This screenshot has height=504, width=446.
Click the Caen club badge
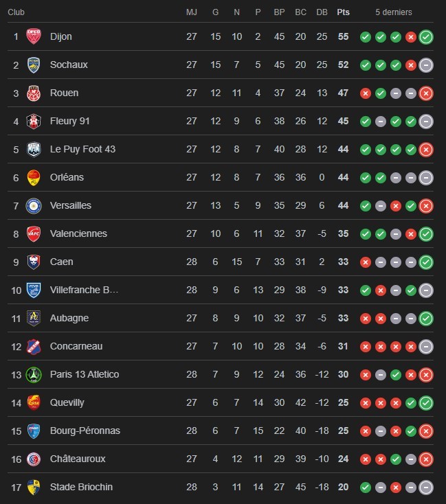[34, 262]
